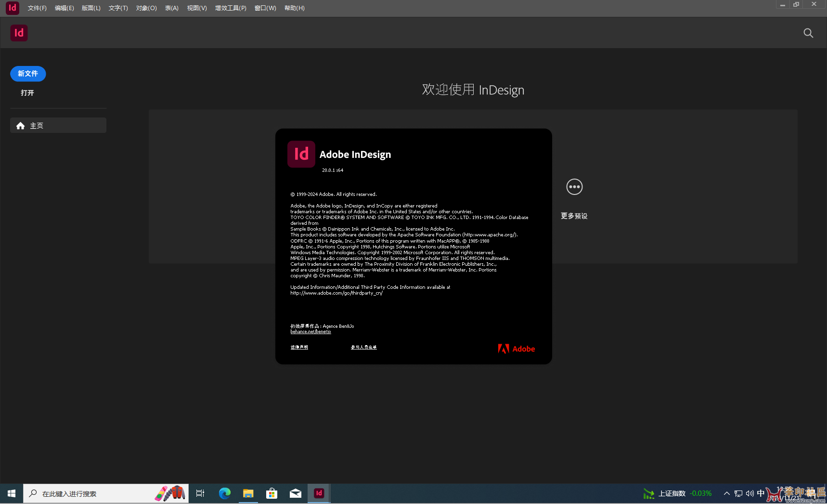Click the Adobe logo in the About dialog

[517, 349]
